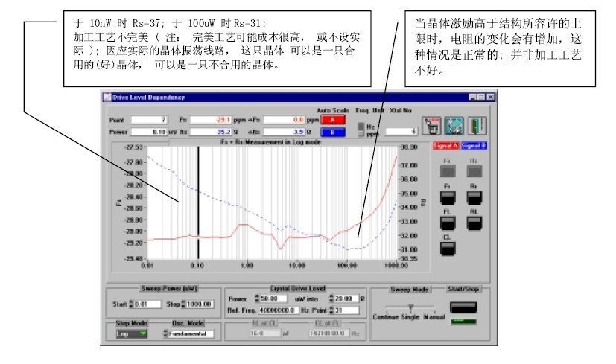The image size is (616, 364).
Task: Select the red Signal A label
Action: click(445, 146)
